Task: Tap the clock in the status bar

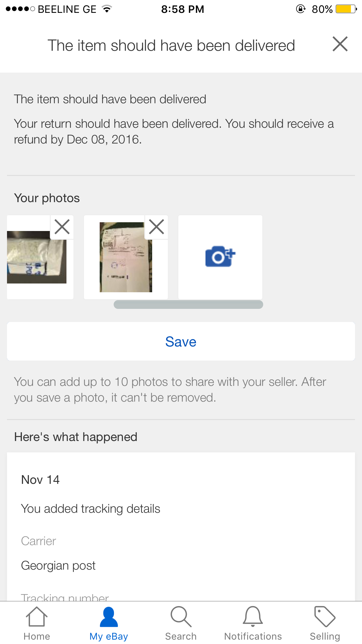Action: pos(183,9)
